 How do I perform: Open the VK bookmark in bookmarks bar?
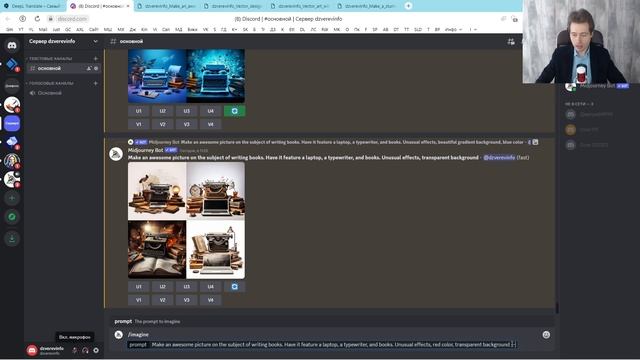[x=205, y=29]
